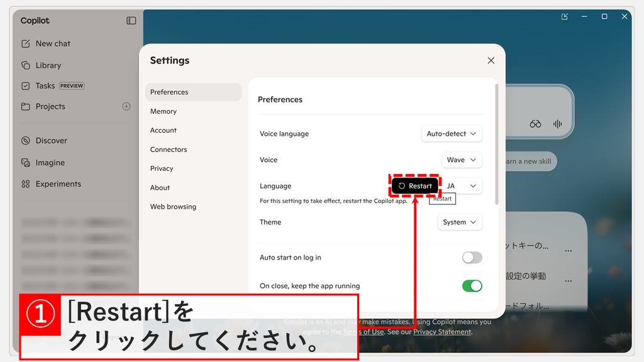Add a new project with the plus icon

(126, 106)
